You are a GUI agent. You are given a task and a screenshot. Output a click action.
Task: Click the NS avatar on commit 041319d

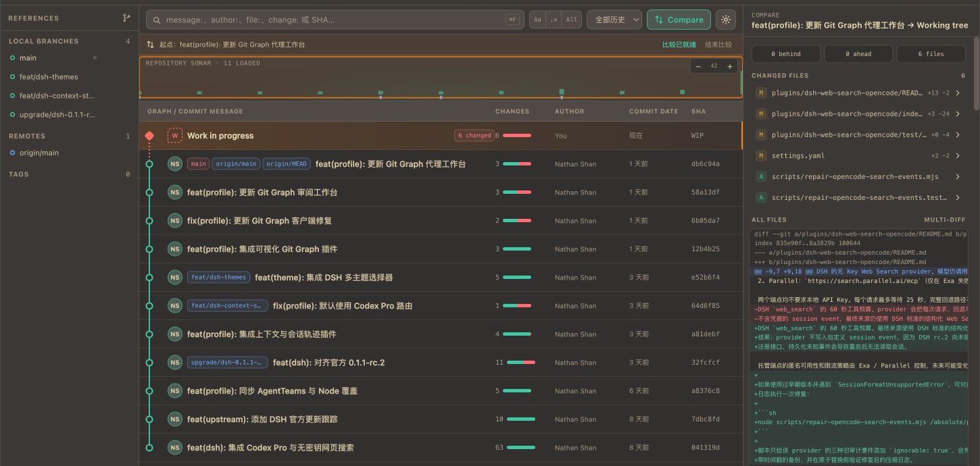[x=175, y=448]
